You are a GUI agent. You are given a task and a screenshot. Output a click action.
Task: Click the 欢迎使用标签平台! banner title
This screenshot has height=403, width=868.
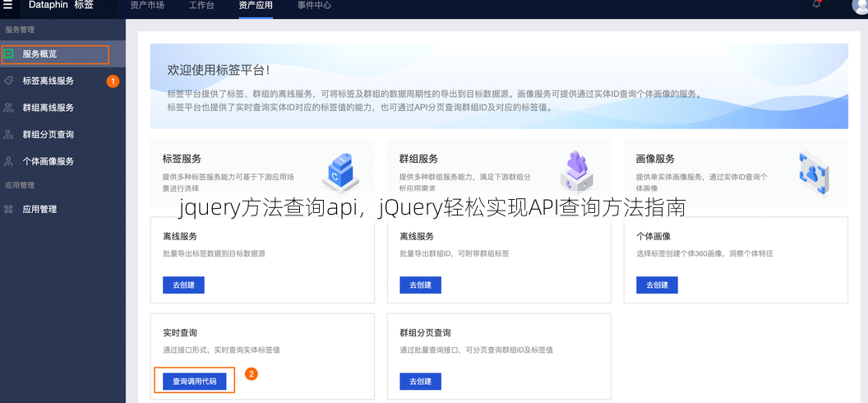pyautogui.click(x=219, y=70)
